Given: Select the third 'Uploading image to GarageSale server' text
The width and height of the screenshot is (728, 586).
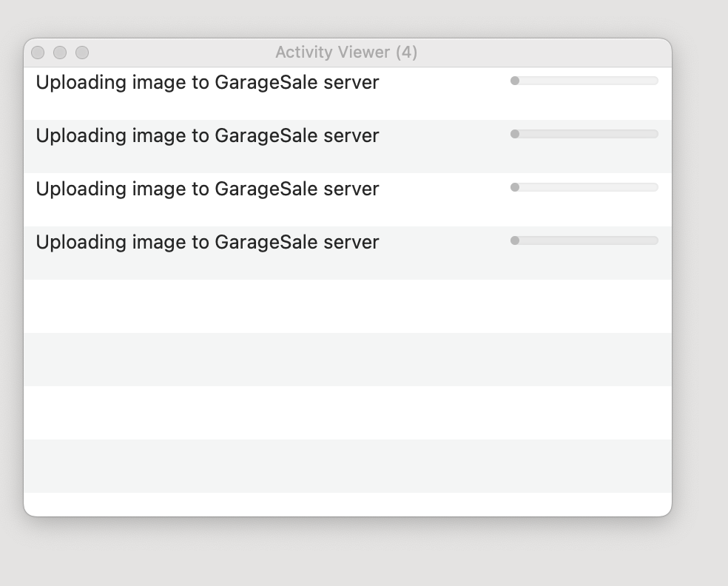Looking at the screenshot, I should 208,189.
